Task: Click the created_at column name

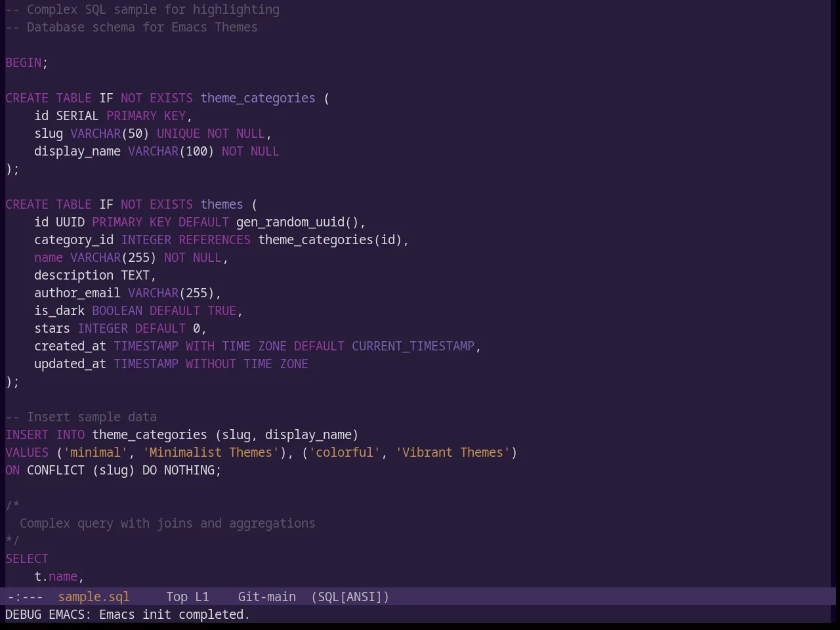Action: coord(70,346)
